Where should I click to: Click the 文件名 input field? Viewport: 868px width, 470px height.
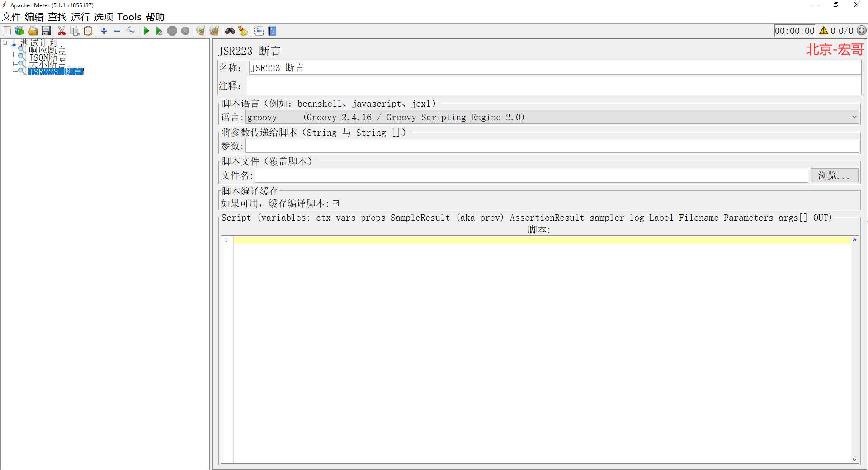point(532,175)
